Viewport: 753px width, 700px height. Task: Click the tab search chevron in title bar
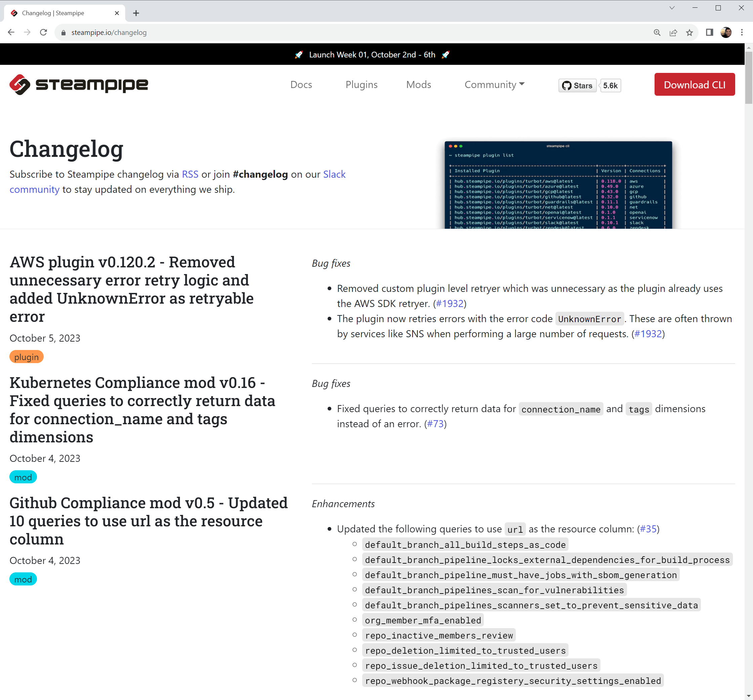click(672, 8)
